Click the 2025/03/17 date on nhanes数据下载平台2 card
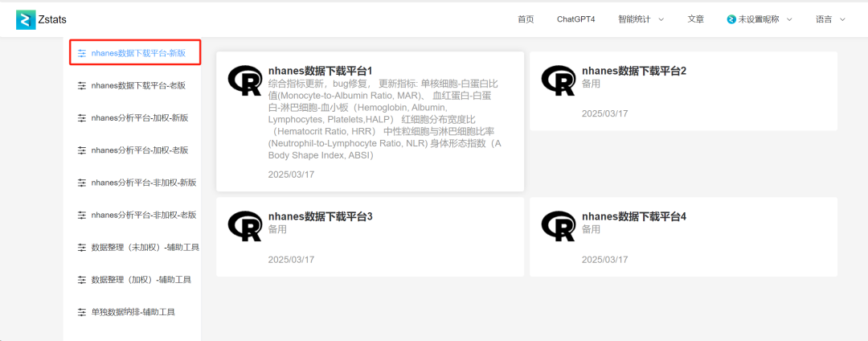This screenshot has width=868, height=341. pyautogui.click(x=605, y=113)
